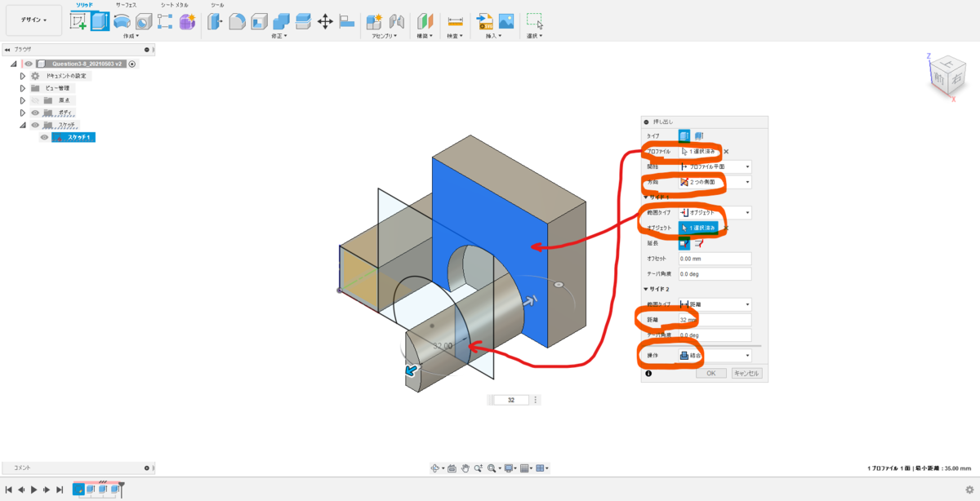Click the Look At icon
Screen dimensions: 980x501
[x=452, y=468]
